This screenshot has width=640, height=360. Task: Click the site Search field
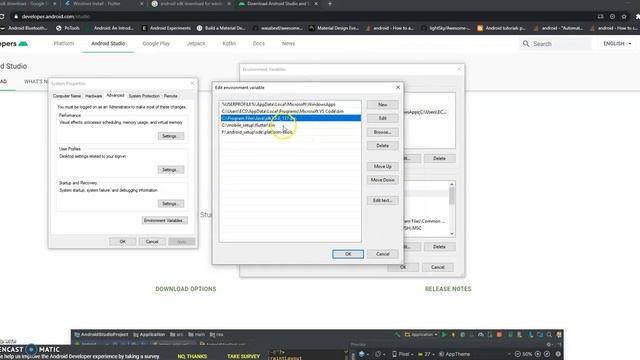556,44
